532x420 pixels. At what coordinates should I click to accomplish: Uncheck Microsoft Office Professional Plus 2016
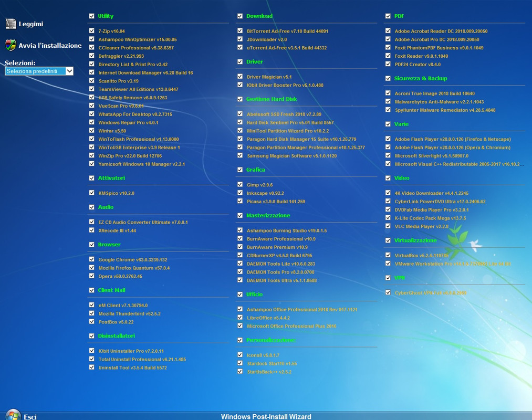(x=240, y=325)
